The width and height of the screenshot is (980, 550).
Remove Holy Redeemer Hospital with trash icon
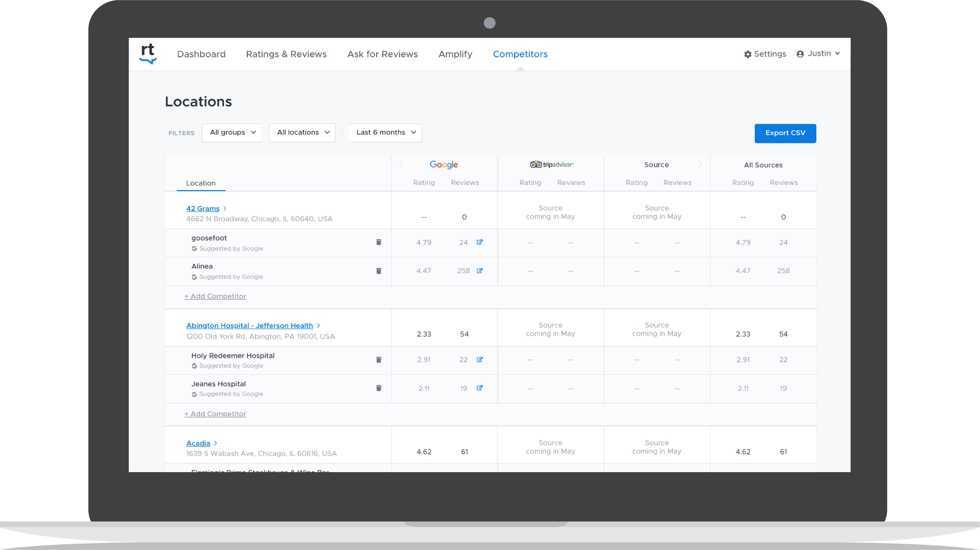click(x=378, y=360)
